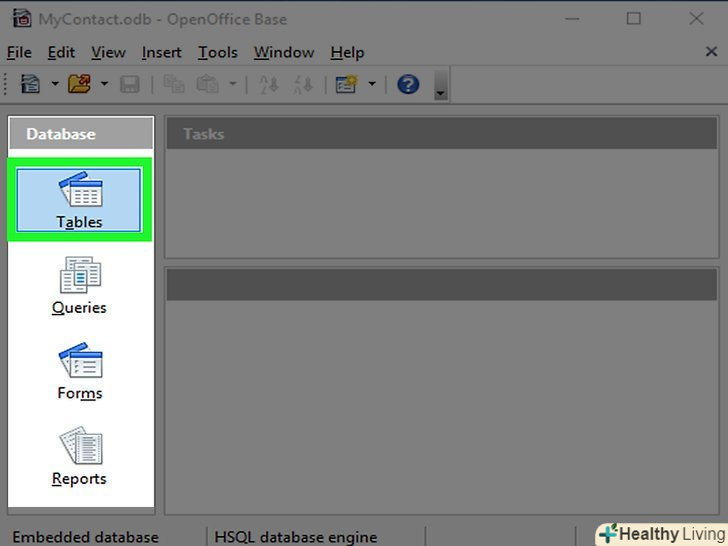
Task: Open the Window menu
Action: [x=284, y=52]
